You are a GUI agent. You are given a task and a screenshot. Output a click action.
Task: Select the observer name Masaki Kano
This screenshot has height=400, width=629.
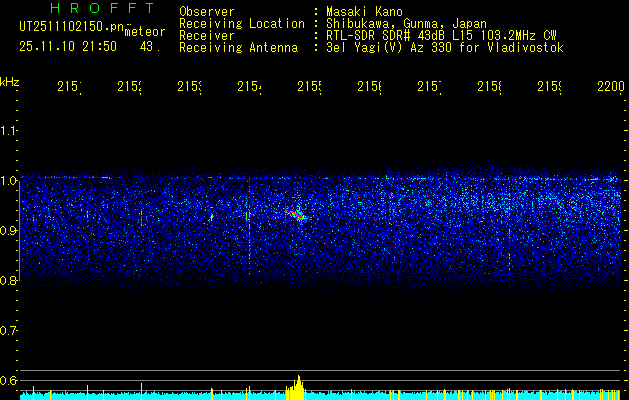[364, 11]
